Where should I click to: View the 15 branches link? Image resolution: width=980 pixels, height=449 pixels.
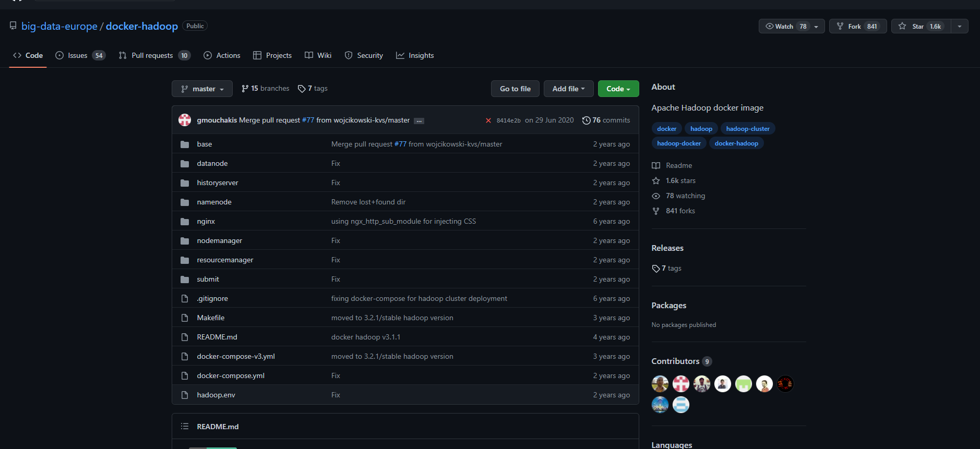265,89
